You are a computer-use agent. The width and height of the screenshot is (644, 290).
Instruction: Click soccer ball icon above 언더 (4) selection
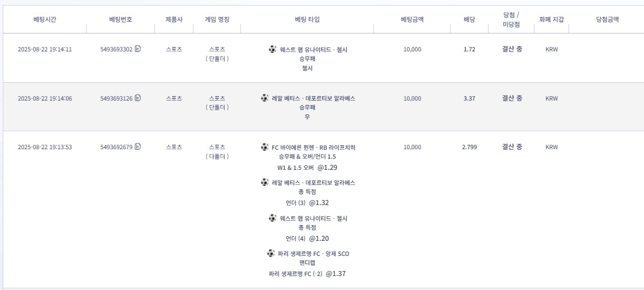(x=272, y=218)
